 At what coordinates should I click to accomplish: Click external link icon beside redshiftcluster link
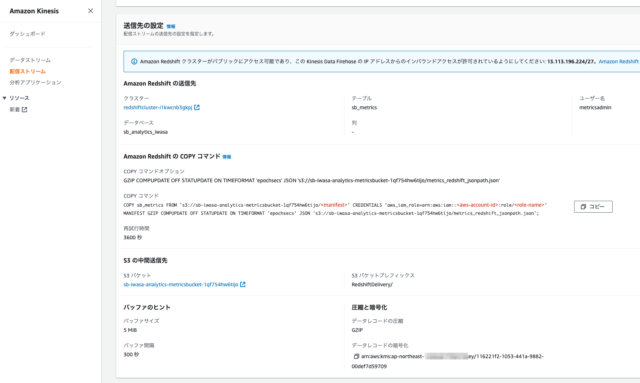click(x=197, y=107)
